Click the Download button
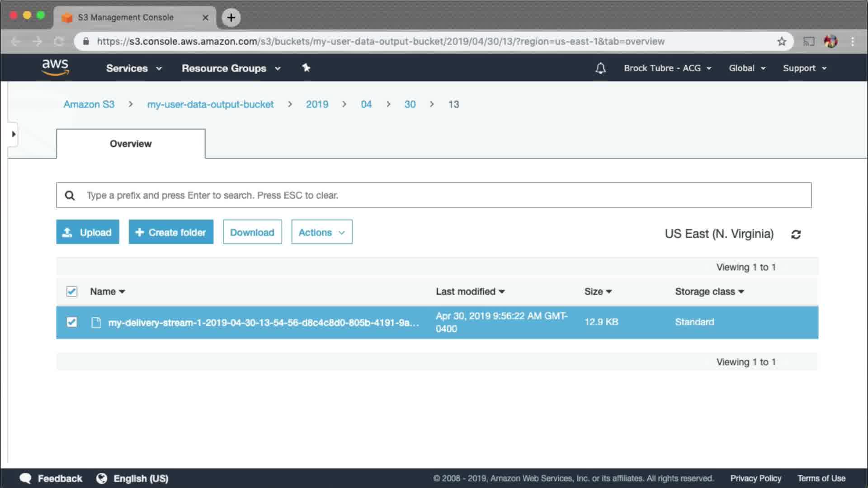 (x=252, y=232)
